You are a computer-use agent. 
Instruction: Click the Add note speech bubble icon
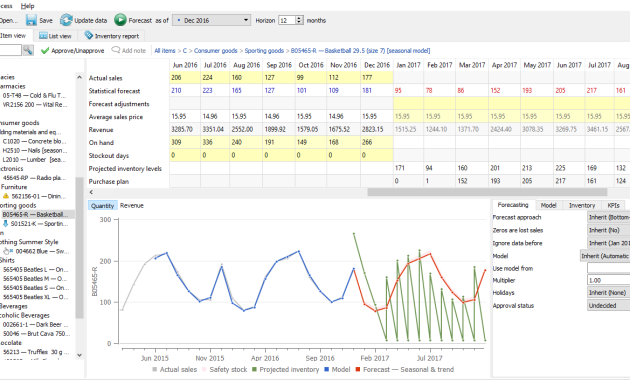click(116, 50)
